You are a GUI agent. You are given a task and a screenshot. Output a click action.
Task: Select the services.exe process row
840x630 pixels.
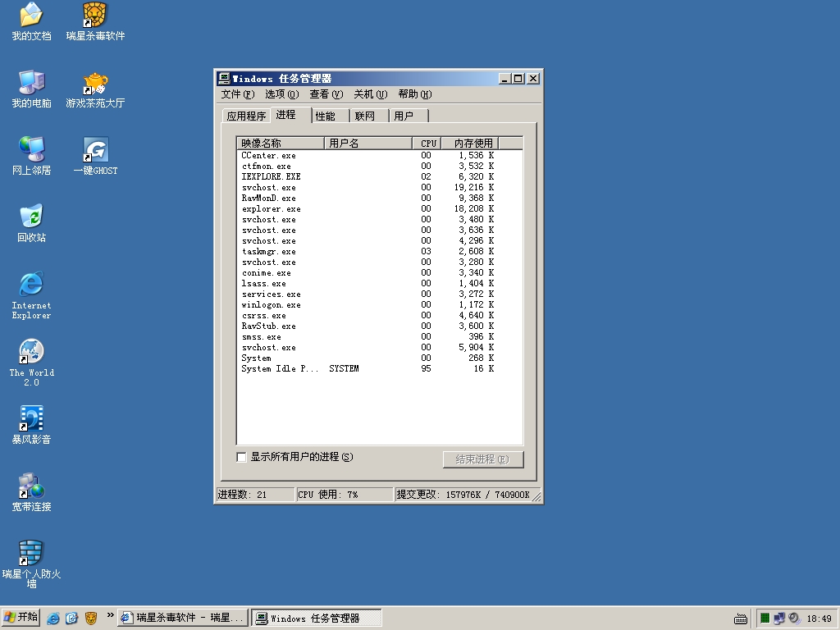[x=380, y=294]
